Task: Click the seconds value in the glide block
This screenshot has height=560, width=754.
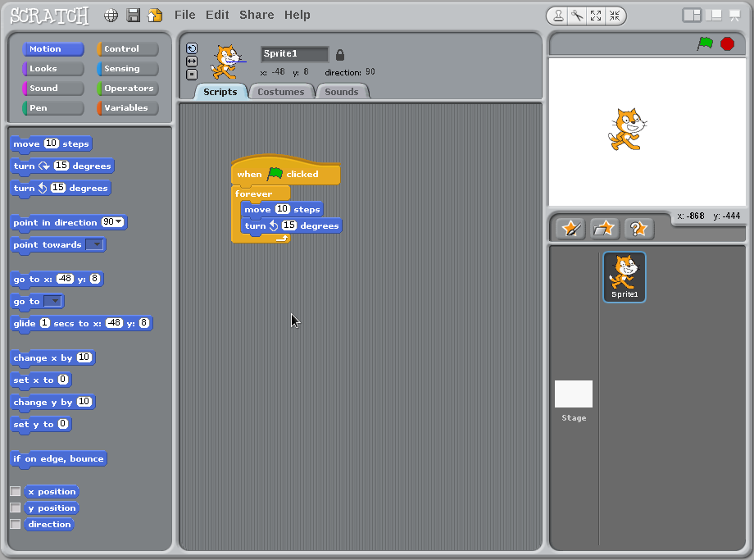Action: click(45, 323)
